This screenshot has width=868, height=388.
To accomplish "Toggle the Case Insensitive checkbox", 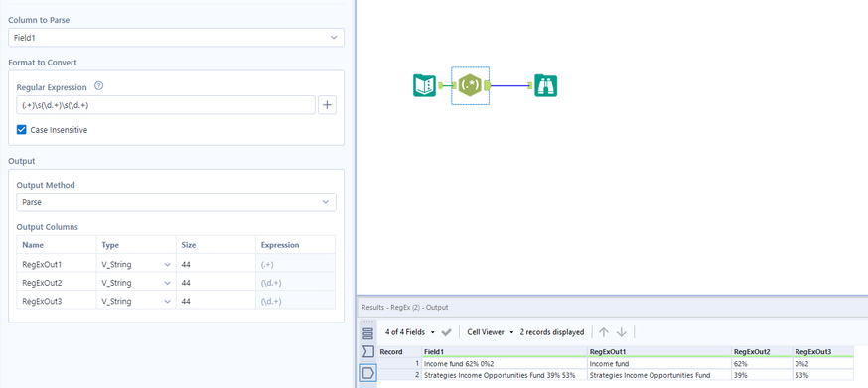I will pyautogui.click(x=22, y=130).
